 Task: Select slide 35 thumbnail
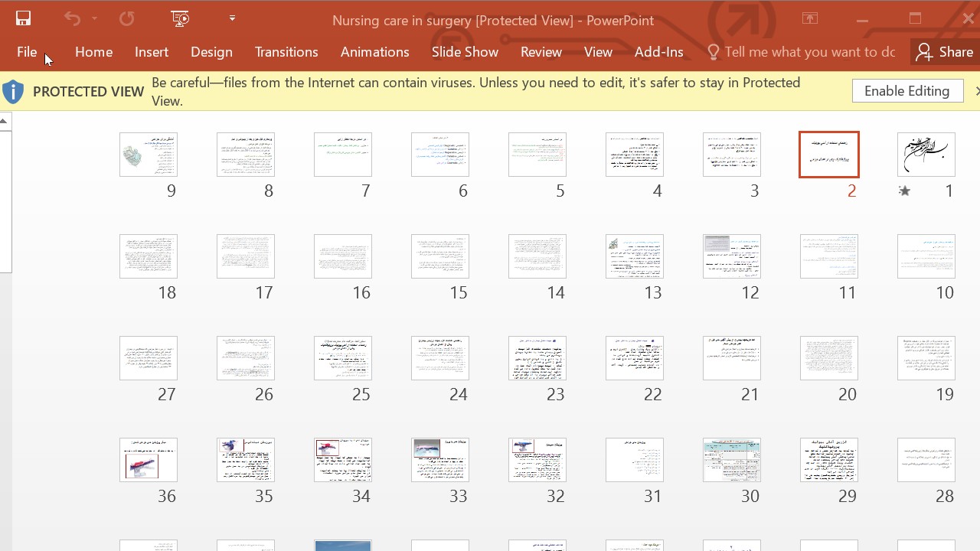pos(246,460)
